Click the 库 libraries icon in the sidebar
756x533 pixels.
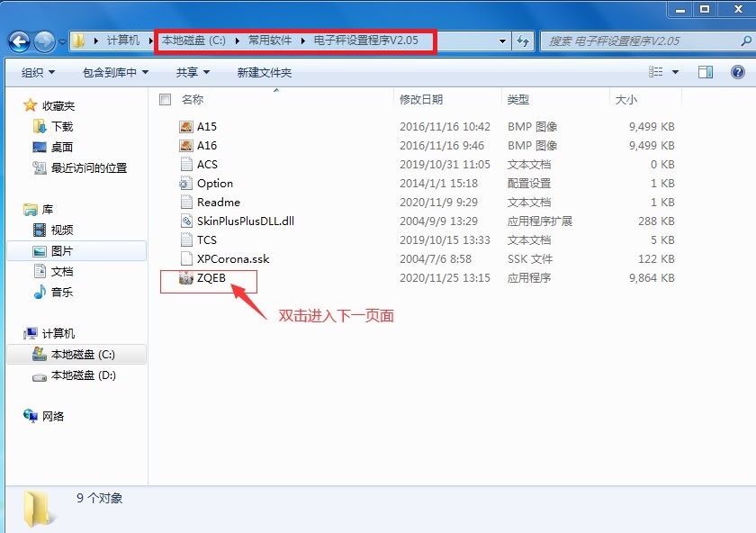31,210
